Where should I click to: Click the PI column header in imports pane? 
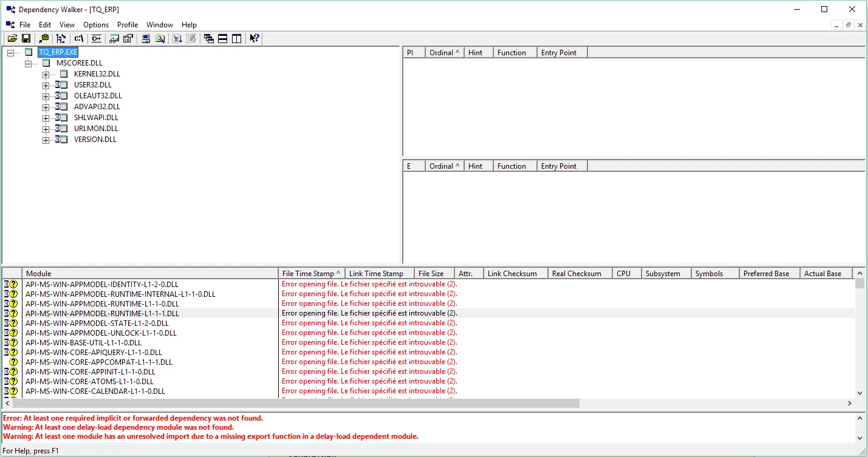click(414, 53)
